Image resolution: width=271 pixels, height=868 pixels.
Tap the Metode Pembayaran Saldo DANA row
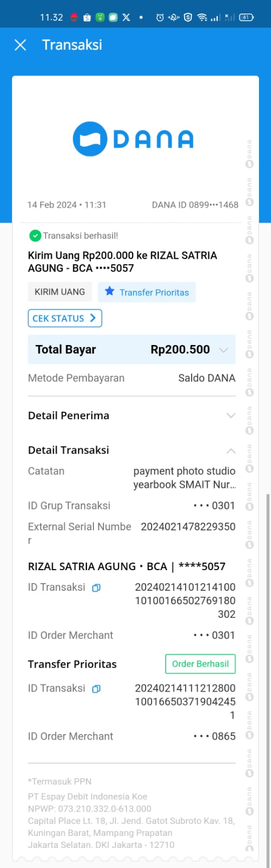pos(131,378)
